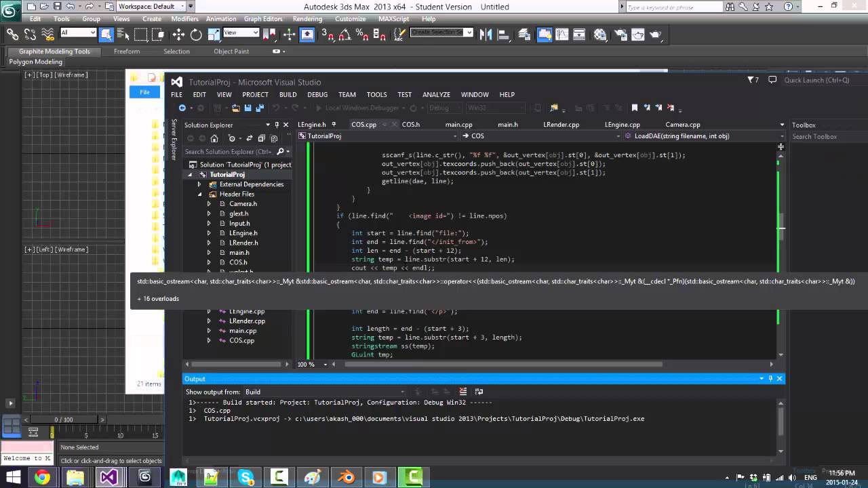Open Select by Name in 3ds Max toolbar

123,34
